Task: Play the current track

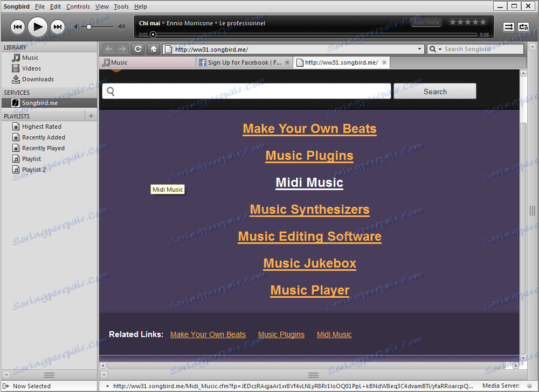Action: [x=38, y=27]
